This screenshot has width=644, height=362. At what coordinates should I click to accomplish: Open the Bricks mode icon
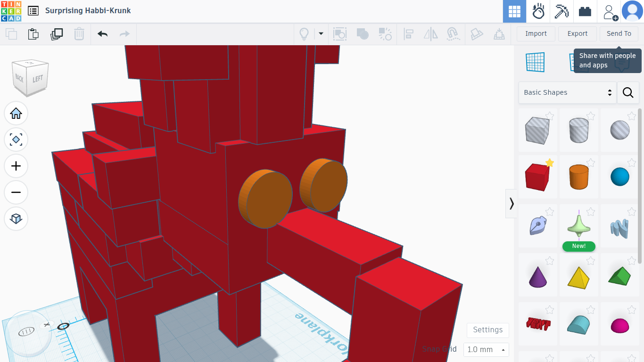[585, 11]
